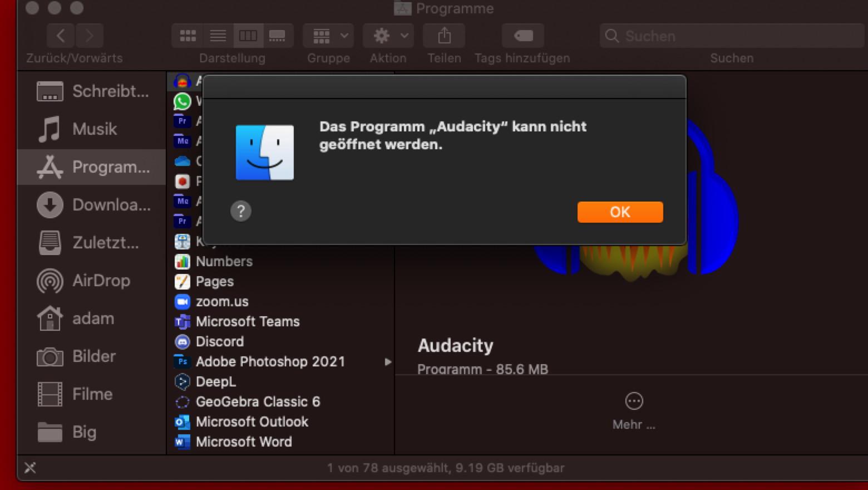Click the Audacity headphones icon in list
The width and height of the screenshot is (868, 490).
183,81
